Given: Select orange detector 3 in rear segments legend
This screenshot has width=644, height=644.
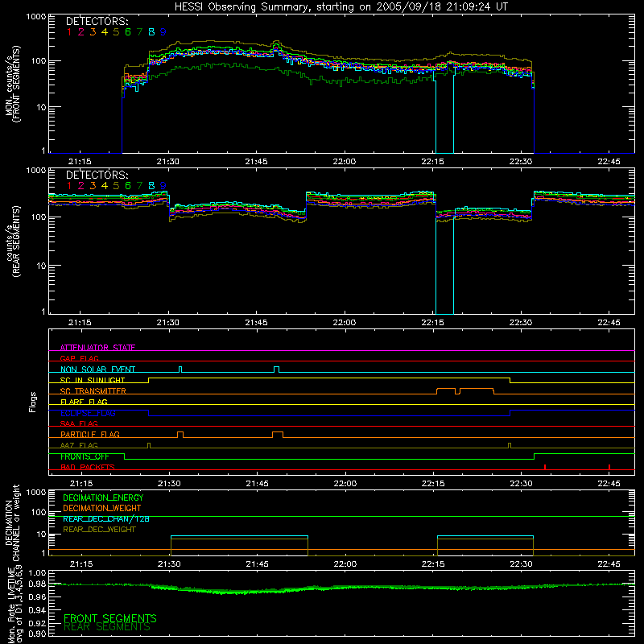Looking at the screenshot, I should pos(93,186).
